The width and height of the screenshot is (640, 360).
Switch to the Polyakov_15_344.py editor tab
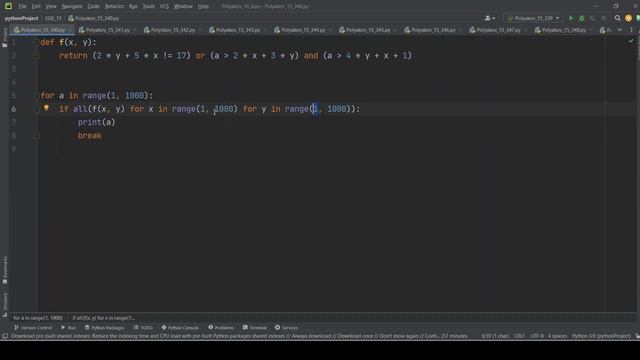pos(303,30)
